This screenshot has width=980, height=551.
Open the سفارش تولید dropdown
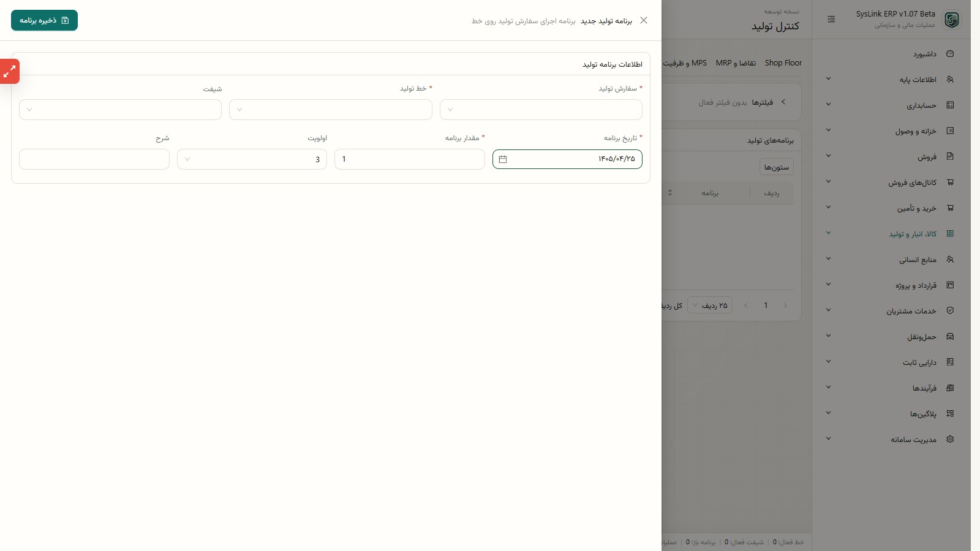click(541, 110)
